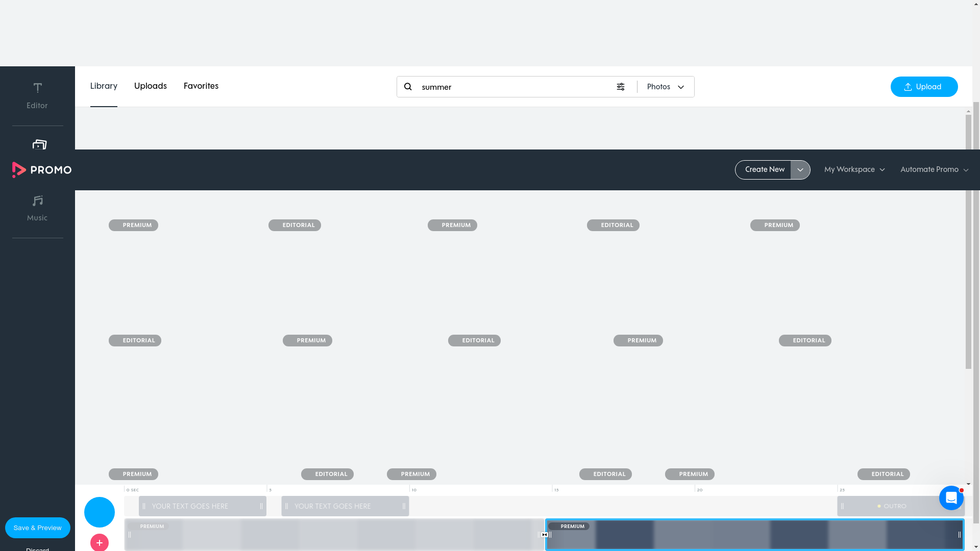This screenshot has width=980, height=551.
Task: Select first row third photo tagged Premium
Action: (x=452, y=225)
